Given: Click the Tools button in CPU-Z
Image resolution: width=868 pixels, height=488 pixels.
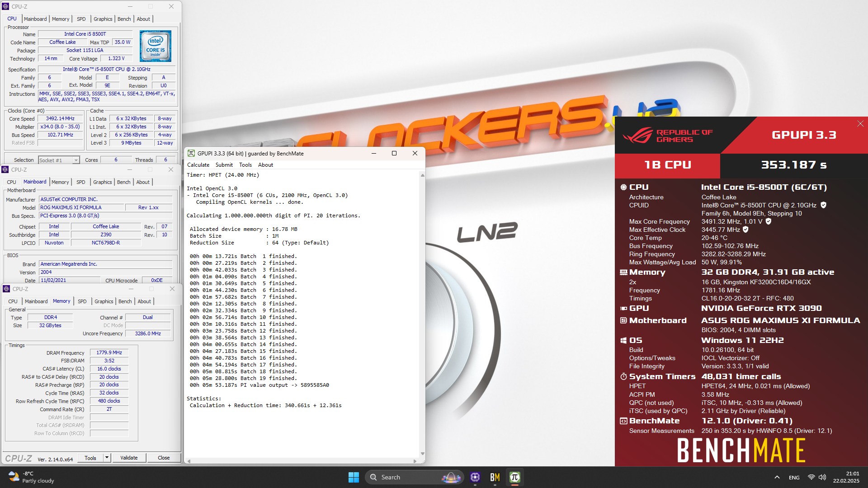Looking at the screenshot, I should coord(90,458).
